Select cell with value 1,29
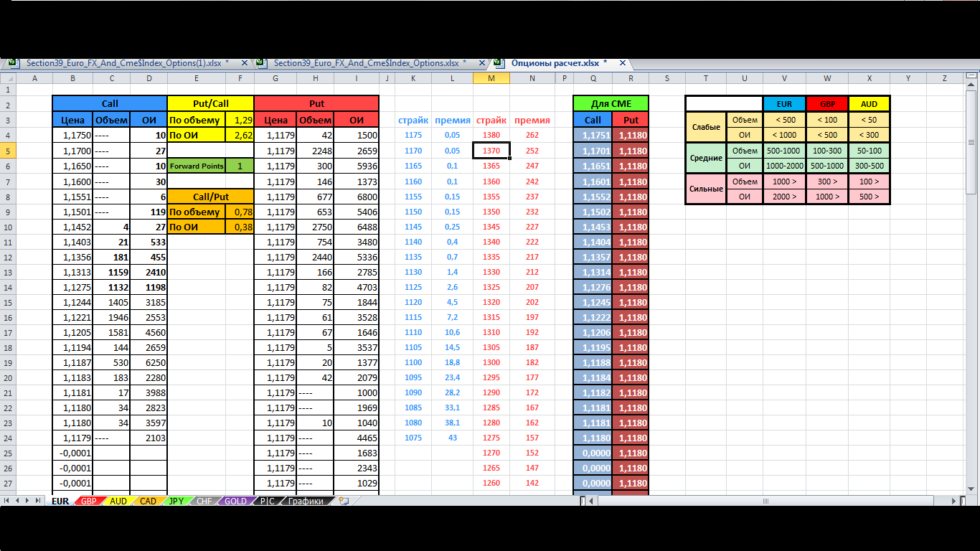 240,120
